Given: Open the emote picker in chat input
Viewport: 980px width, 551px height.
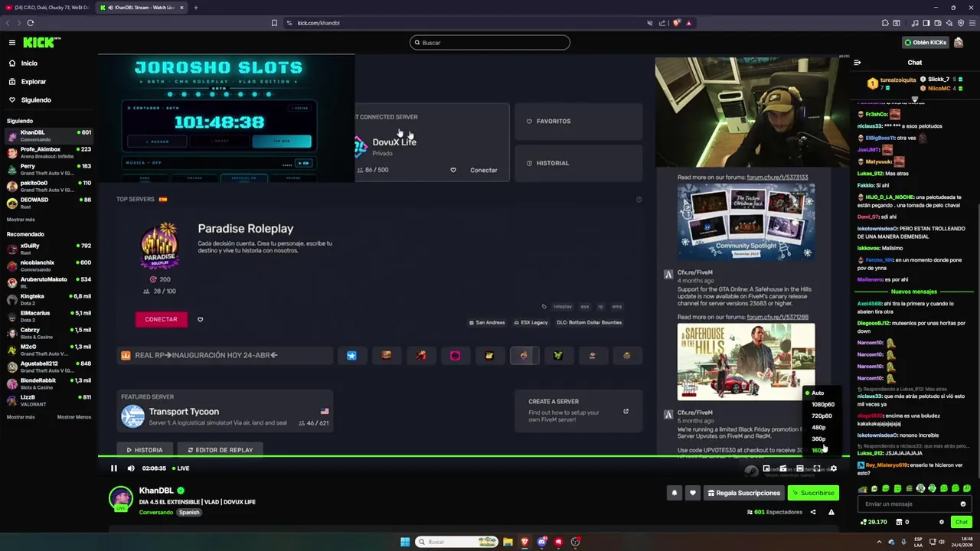Looking at the screenshot, I should (963, 504).
